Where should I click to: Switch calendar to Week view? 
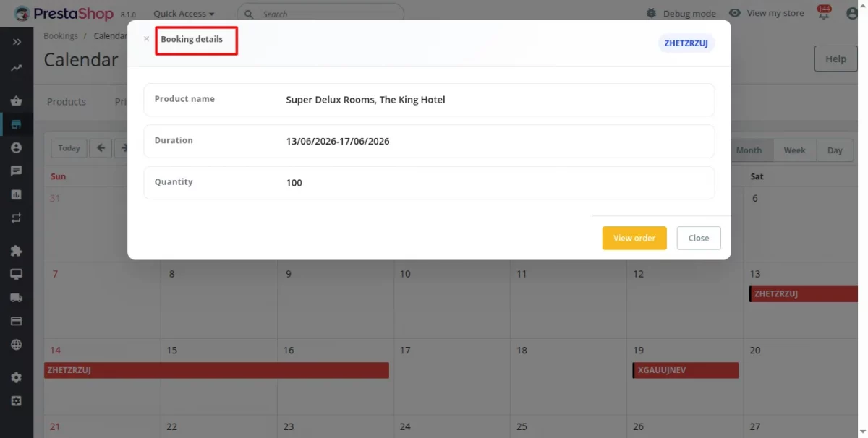click(x=794, y=150)
